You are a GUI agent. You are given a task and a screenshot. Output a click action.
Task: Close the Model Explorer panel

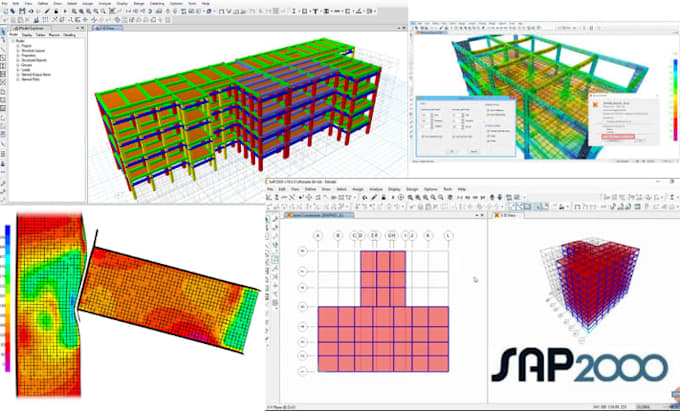[82, 28]
